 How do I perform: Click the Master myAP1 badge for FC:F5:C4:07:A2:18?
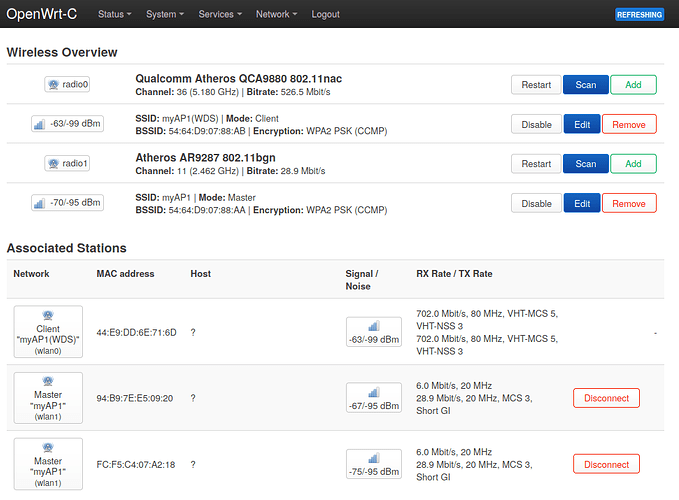[x=48, y=464]
